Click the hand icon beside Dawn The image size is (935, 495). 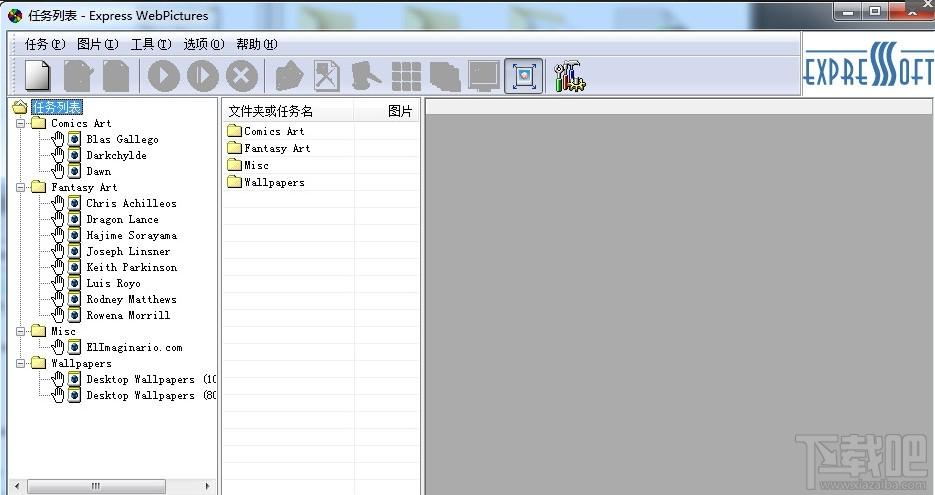point(57,171)
